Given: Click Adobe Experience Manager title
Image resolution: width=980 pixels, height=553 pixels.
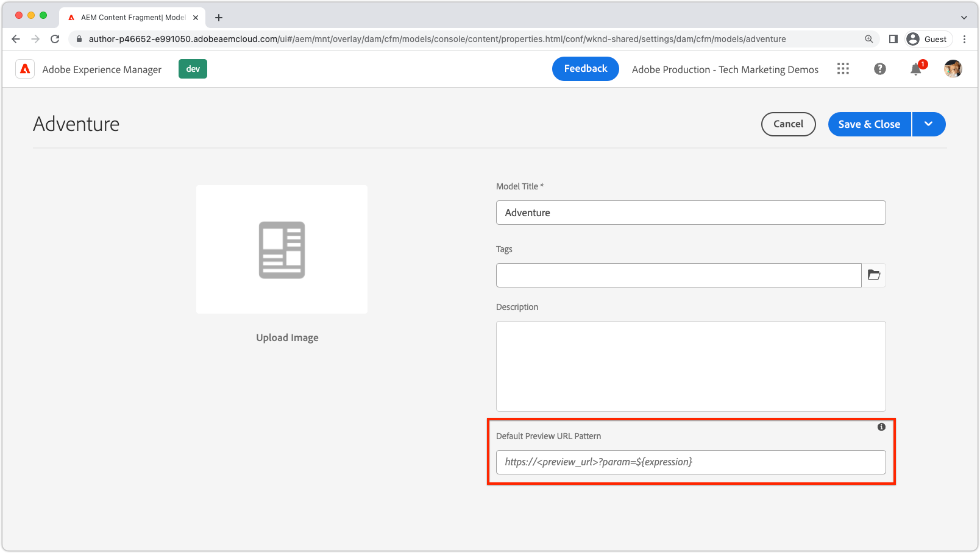Looking at the screenshot, I should click(102, 69).
